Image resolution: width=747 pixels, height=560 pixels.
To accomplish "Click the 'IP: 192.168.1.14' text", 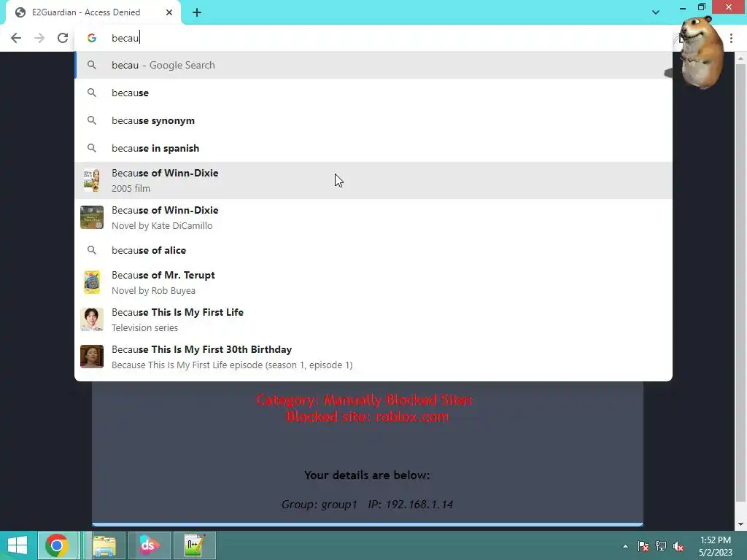I will (x=410, y=505).
